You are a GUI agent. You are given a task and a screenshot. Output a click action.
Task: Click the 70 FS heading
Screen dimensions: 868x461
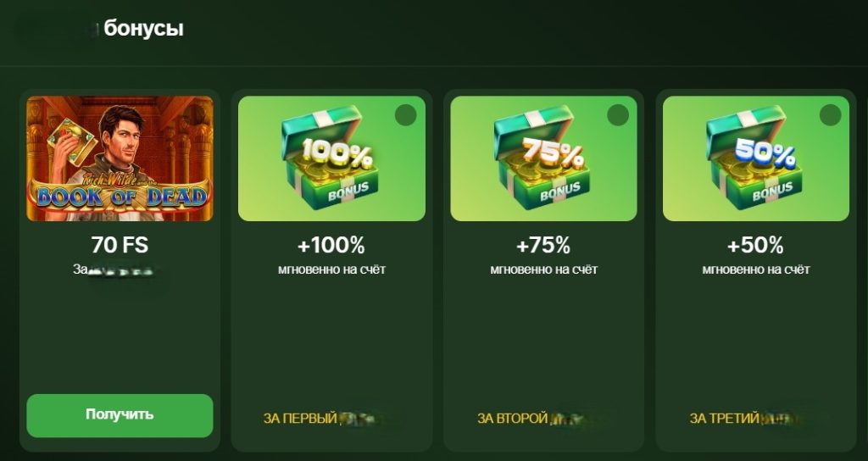pos(120,245)
